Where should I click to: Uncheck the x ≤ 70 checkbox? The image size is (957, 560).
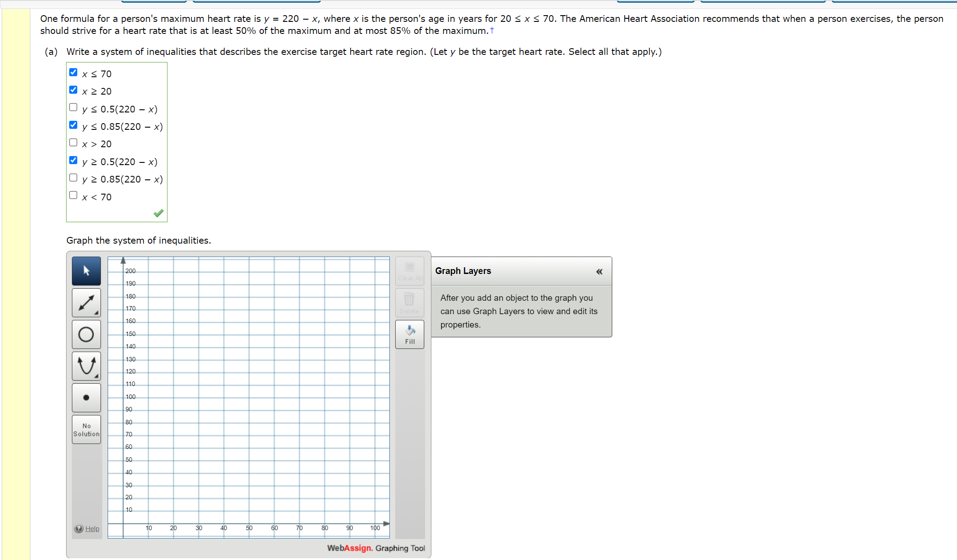click(73, 72)
